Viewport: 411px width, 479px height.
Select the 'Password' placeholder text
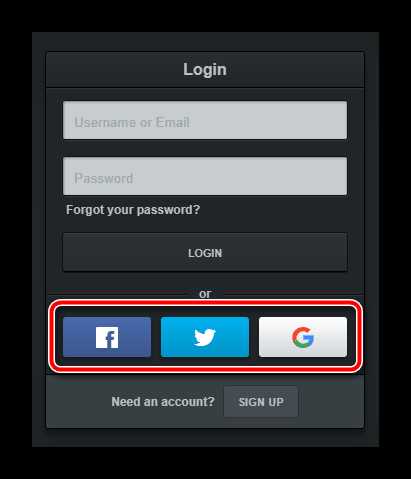[104, 178]
